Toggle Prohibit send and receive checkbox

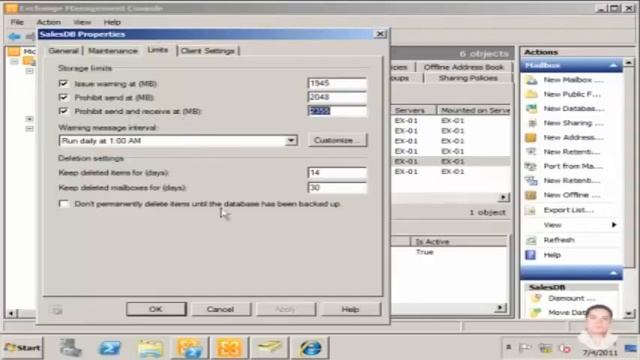coord(63,111)
